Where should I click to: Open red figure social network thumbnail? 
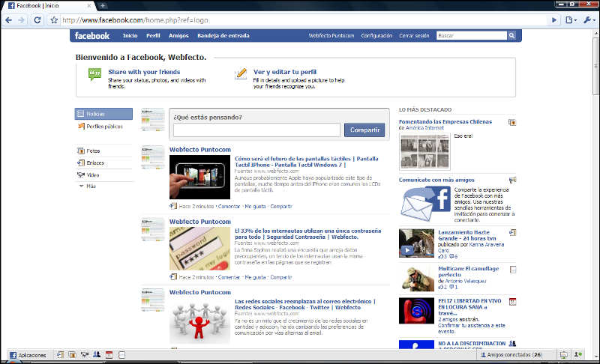[199, 321]
